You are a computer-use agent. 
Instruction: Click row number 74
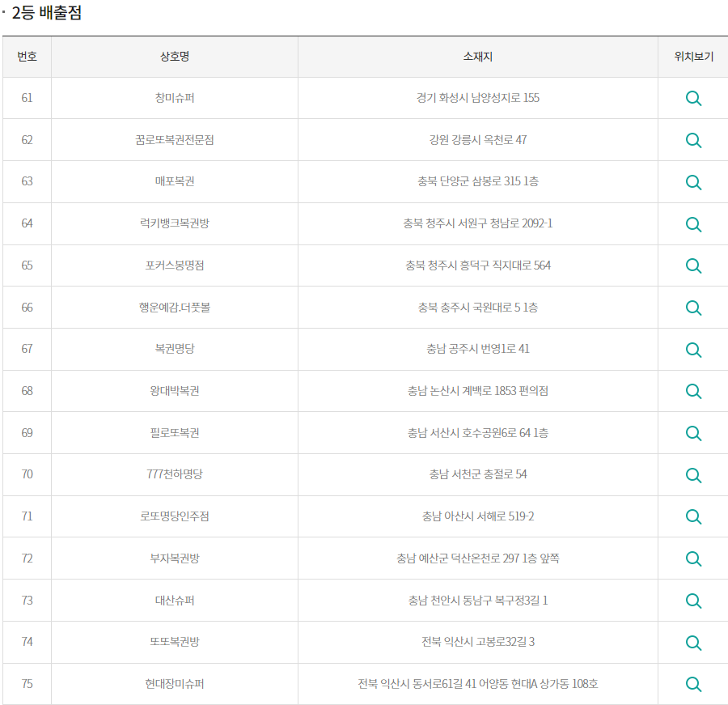tap(27, 641)
